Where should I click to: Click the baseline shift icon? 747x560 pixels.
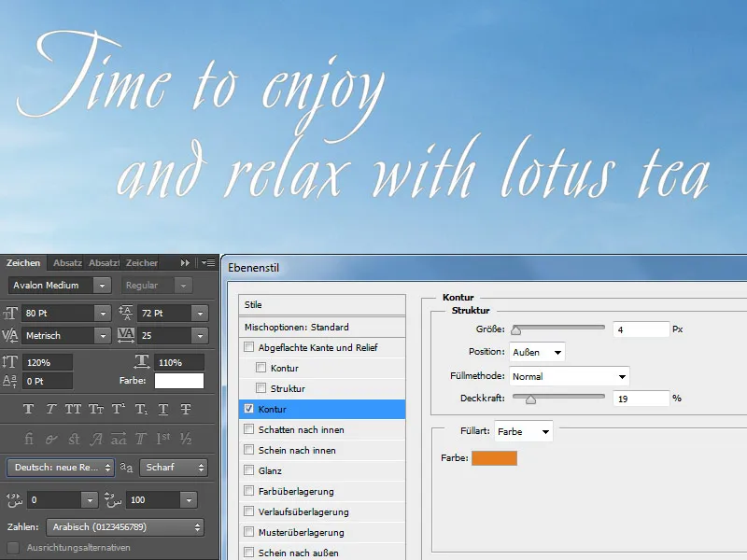[10, 381]
